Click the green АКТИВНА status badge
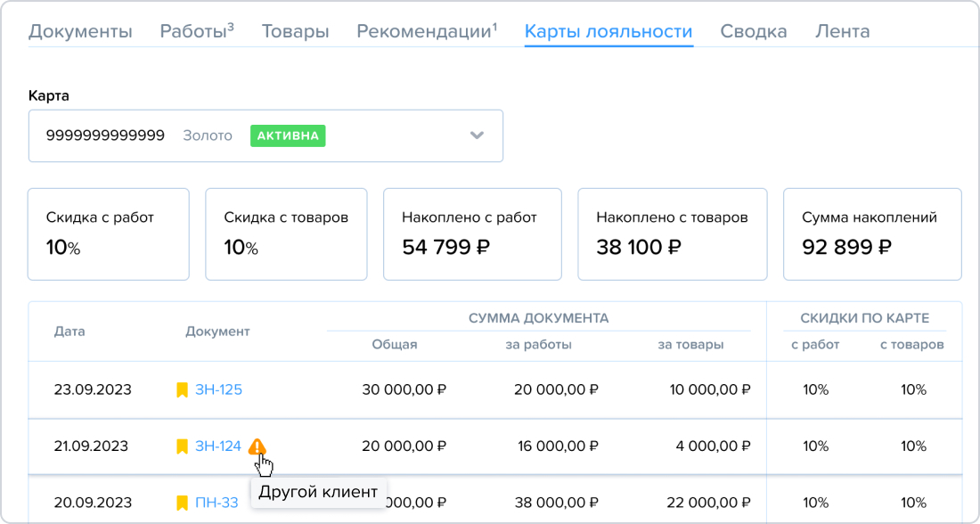The image size is (980, 524). [x=288, y=135]
